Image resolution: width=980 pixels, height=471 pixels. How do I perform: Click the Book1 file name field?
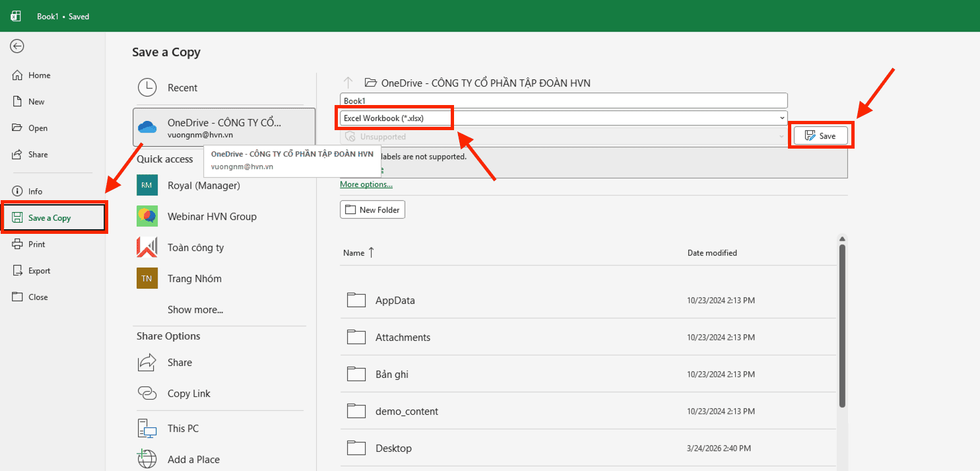(x=564, y=100)
